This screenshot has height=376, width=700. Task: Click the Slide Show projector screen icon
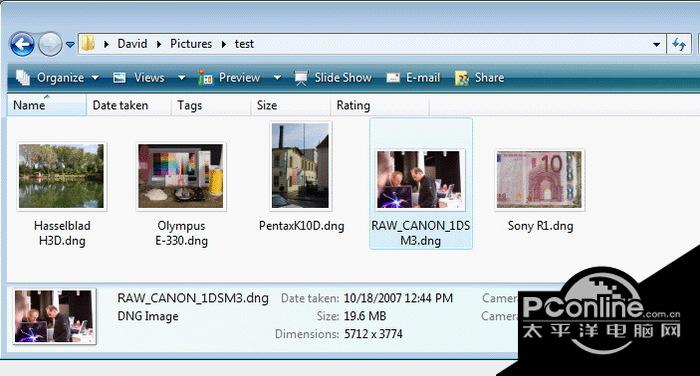[301, 78]
